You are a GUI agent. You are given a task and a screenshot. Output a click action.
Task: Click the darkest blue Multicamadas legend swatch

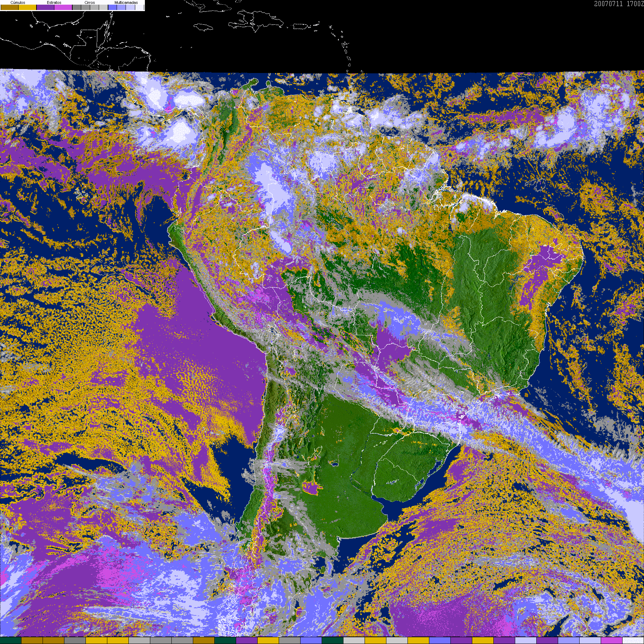coord(112,7)
